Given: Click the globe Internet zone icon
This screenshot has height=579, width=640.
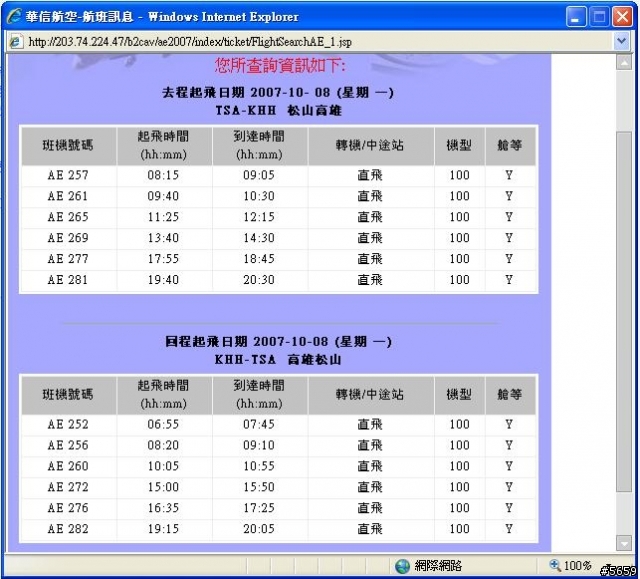Looking at the screenshot, I should [402, 566].
